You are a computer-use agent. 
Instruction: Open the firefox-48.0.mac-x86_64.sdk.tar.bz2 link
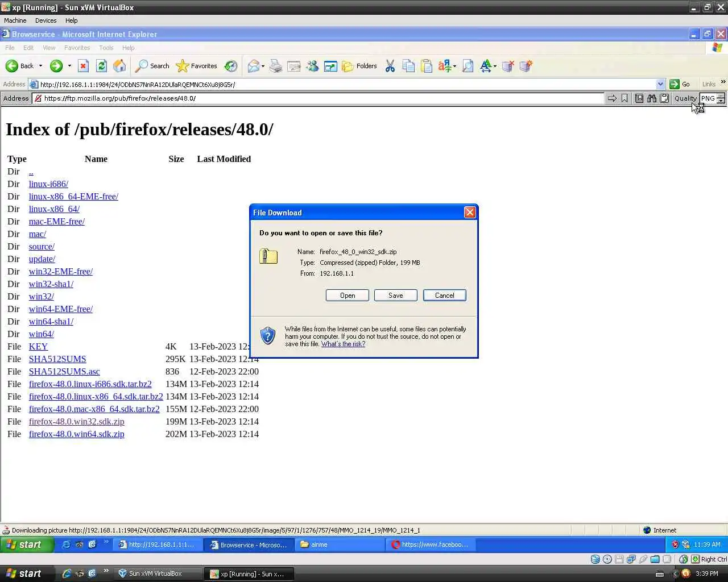click(x=94, y=409)
